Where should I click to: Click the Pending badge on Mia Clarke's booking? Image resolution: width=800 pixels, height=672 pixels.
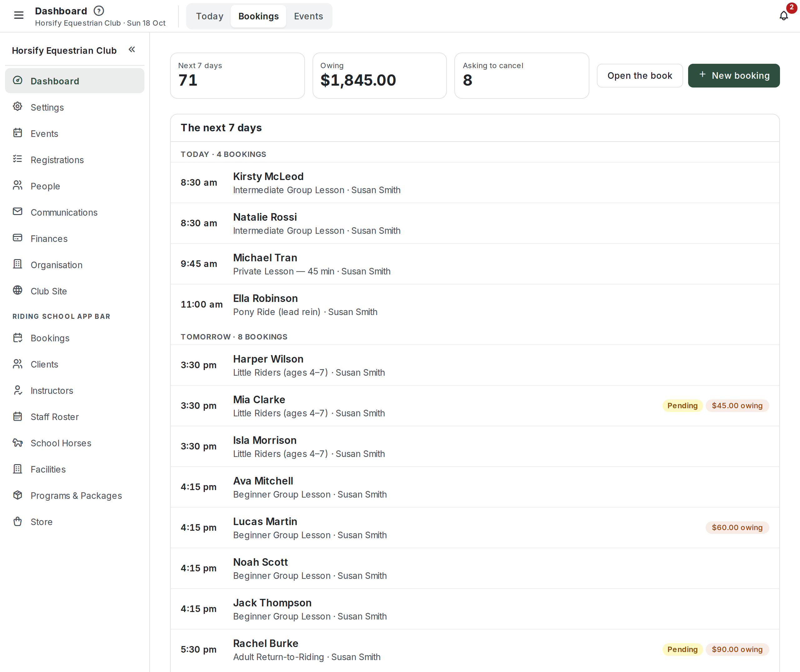point(682,406)
